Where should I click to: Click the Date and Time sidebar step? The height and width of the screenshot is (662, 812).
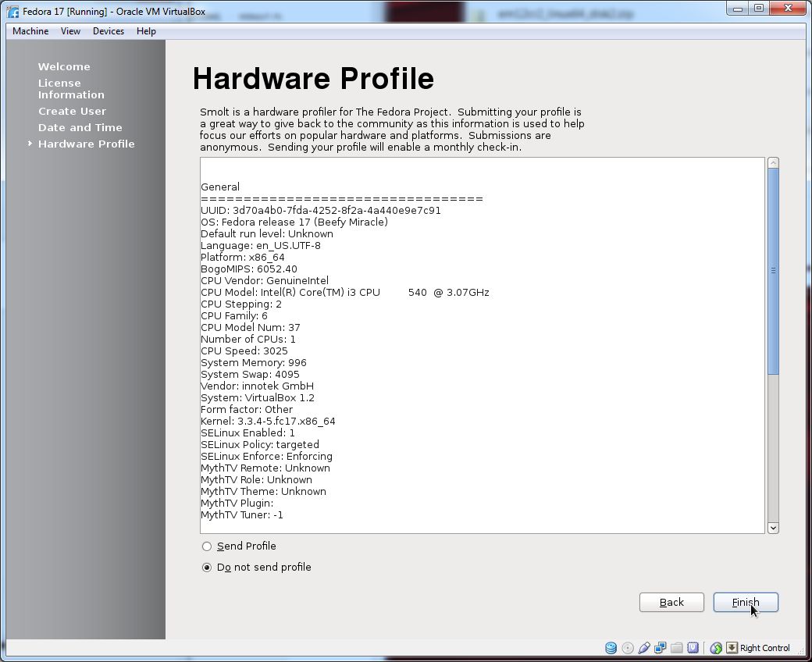click(80, 127)
